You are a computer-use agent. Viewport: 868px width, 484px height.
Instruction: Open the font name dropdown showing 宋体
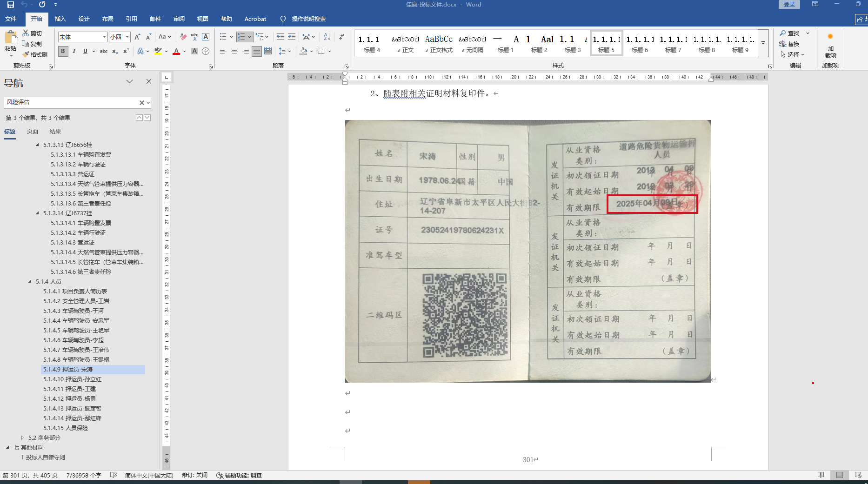[x=105, y=37]
